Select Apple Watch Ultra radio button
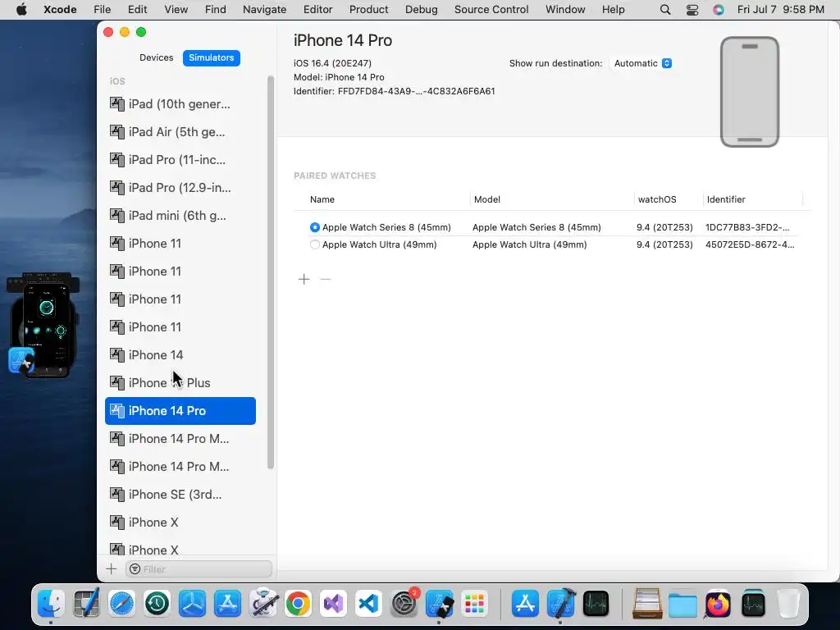The image size is (840, 630). [314, 244]
